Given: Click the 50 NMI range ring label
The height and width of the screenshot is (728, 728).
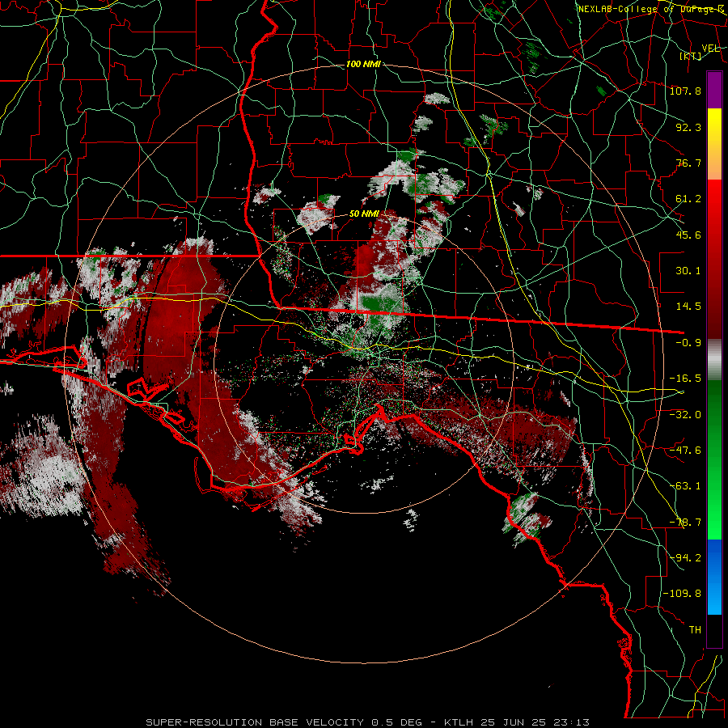Looking at the screenshot, I should (365, 214).
